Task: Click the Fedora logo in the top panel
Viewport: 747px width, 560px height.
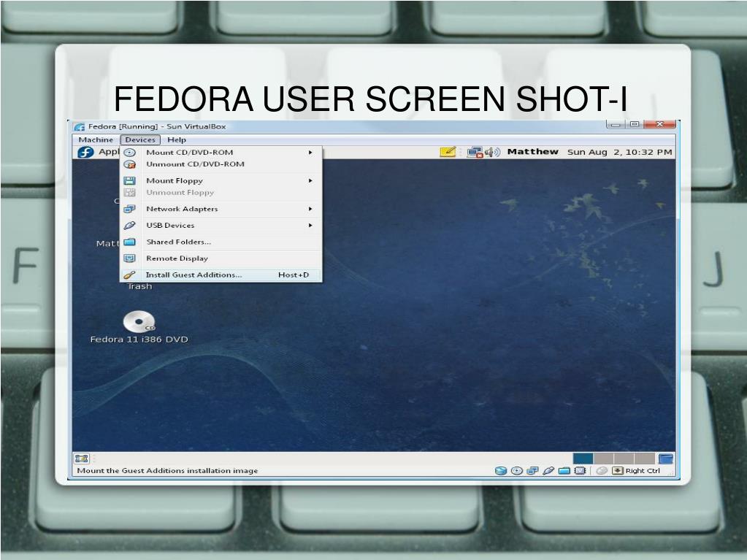Action: (x=85, y=152)
